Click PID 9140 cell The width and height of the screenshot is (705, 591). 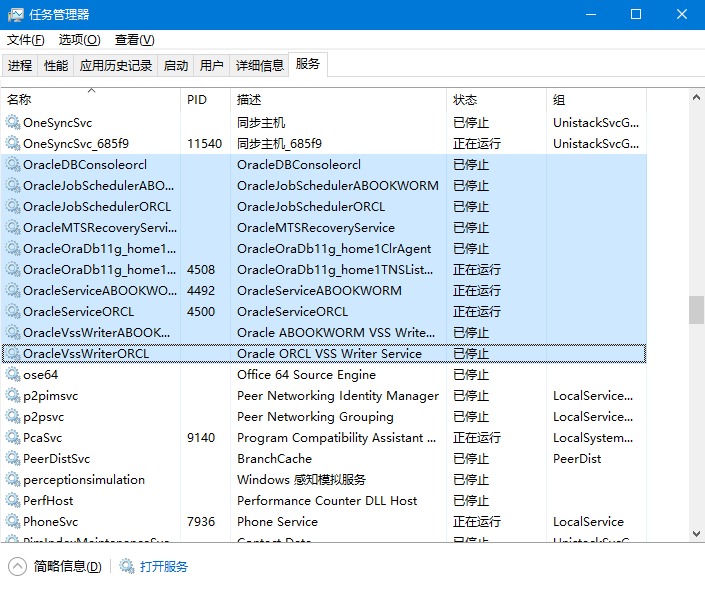[201, 438]
